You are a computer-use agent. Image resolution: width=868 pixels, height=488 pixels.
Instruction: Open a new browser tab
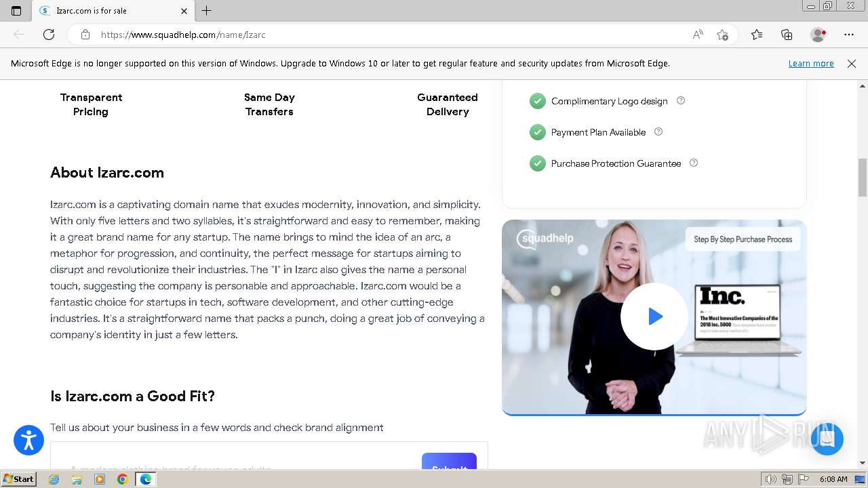tap(207, 11)
